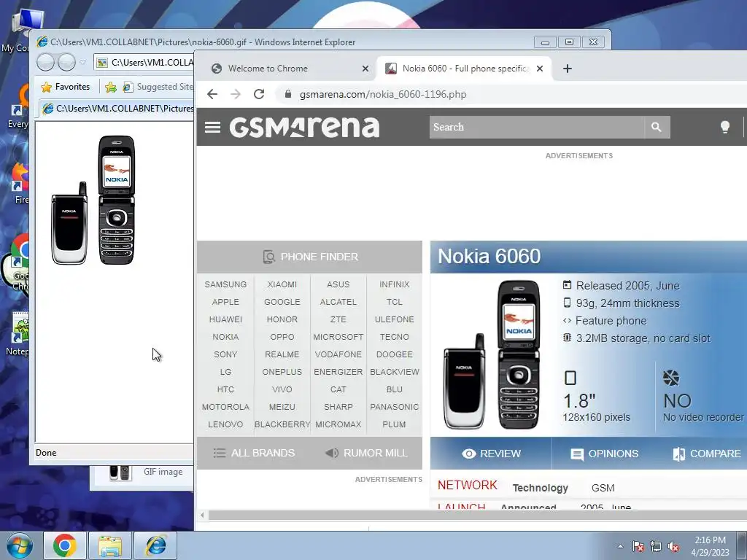Close the Nokia 6060 tab
Viewport: 747px width, 560px height.
point(540,69)
